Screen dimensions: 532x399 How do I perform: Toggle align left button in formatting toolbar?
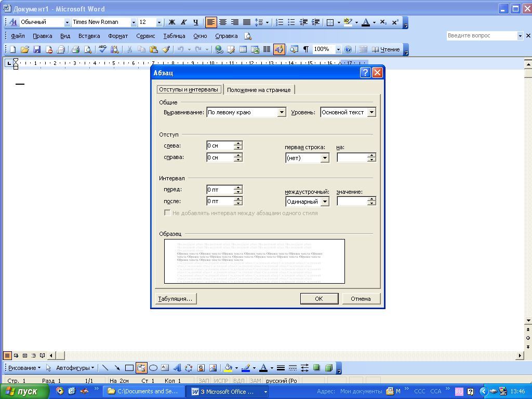coord(211,22)
